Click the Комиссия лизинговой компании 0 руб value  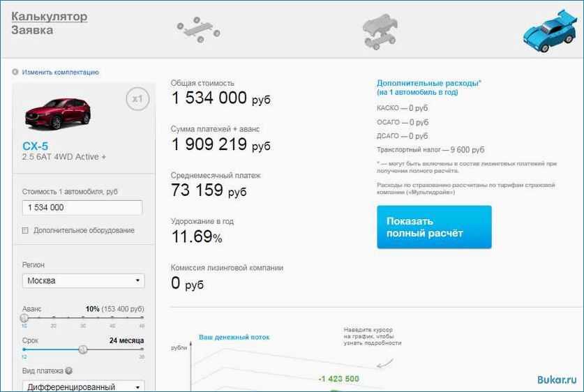(188, 283)
